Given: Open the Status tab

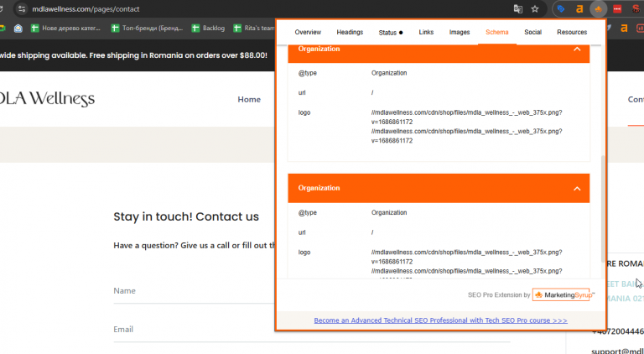Looking at the screenshot, I should point(391,33).
